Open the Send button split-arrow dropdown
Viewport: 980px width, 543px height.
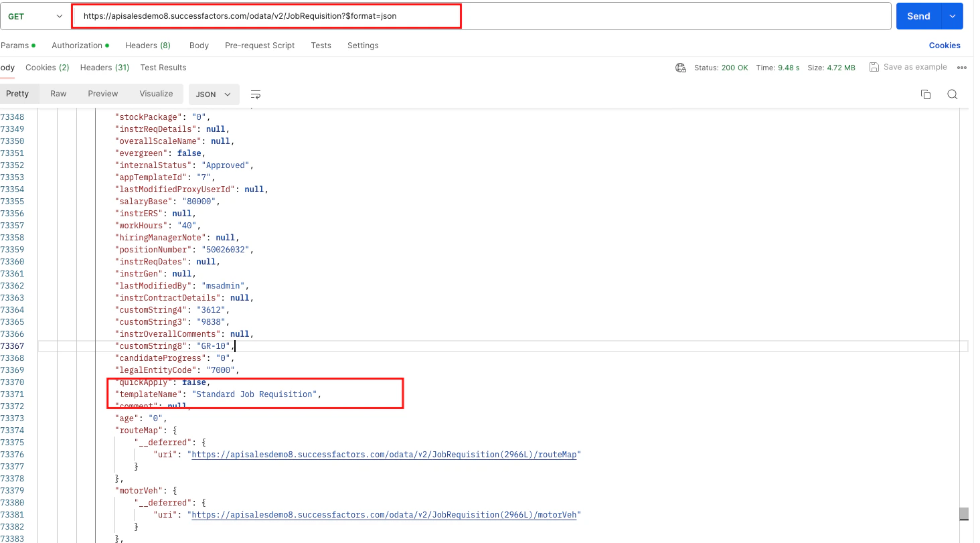point(953,15)
